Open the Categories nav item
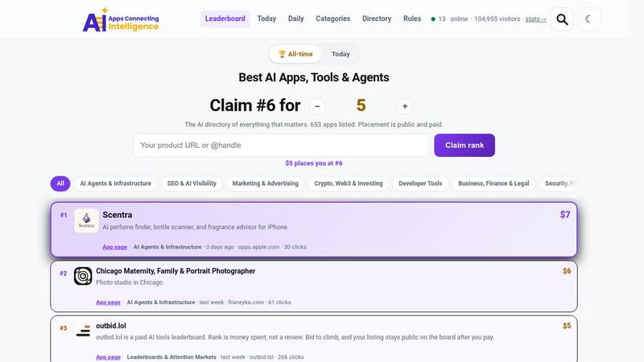This screenshot has height=362, width=644. coord(333,19)
